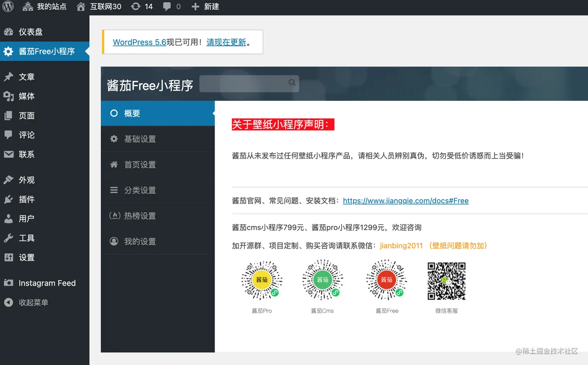Click the 关于壁纸小程序声明 red heading

pos(283,124)
